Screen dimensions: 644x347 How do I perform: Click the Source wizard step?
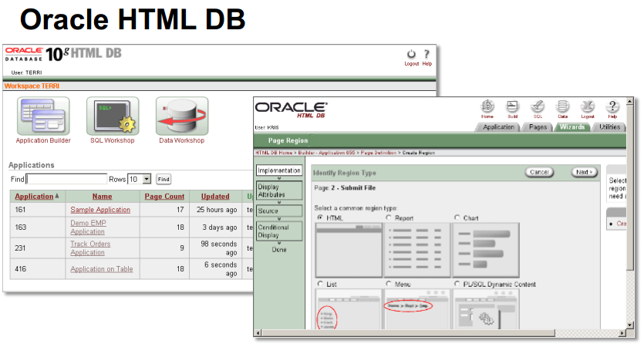(279, 211)
